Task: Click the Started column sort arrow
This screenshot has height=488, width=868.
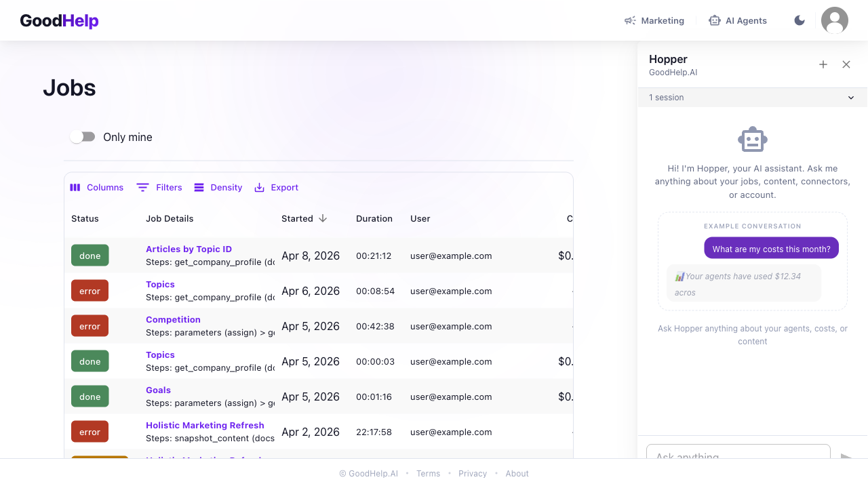Action: point(323,218)
